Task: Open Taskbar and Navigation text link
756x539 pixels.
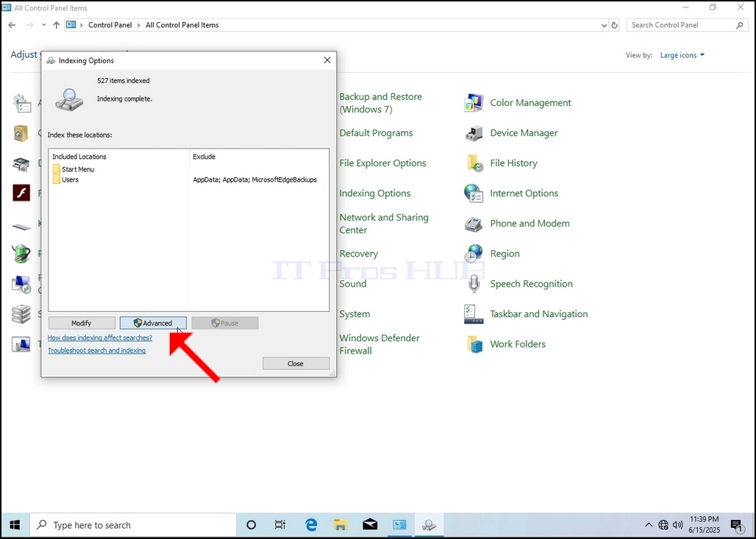Action: [538, 314]
